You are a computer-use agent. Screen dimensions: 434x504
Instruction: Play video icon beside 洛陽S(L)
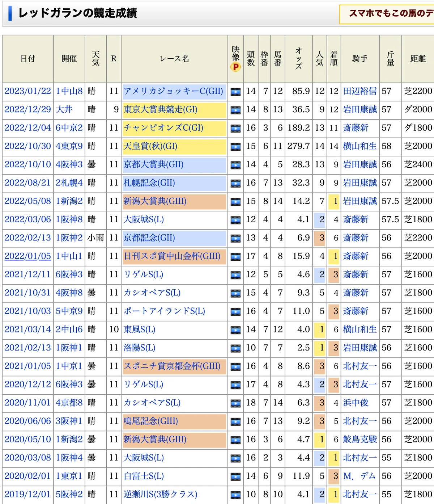(x=235, y=349)
